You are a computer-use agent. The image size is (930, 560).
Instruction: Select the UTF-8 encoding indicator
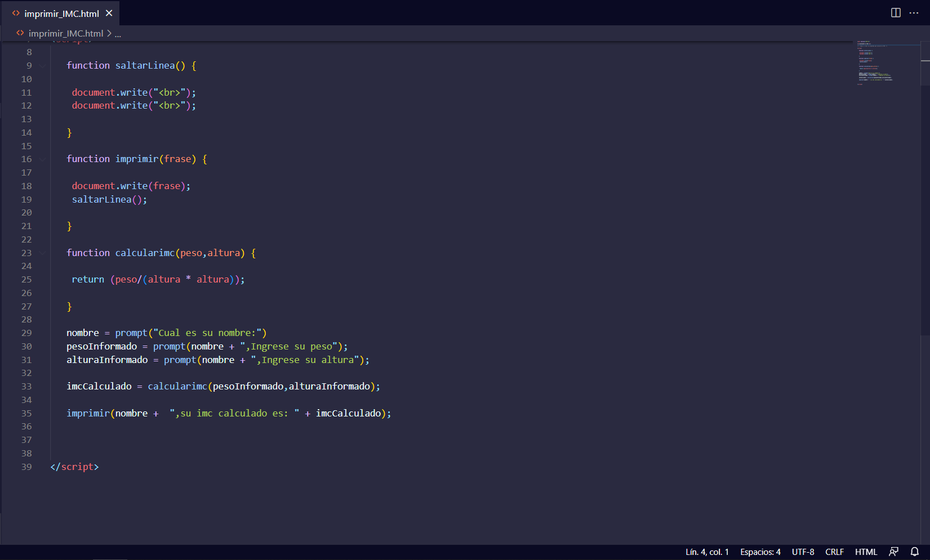(x=803, y=552)
